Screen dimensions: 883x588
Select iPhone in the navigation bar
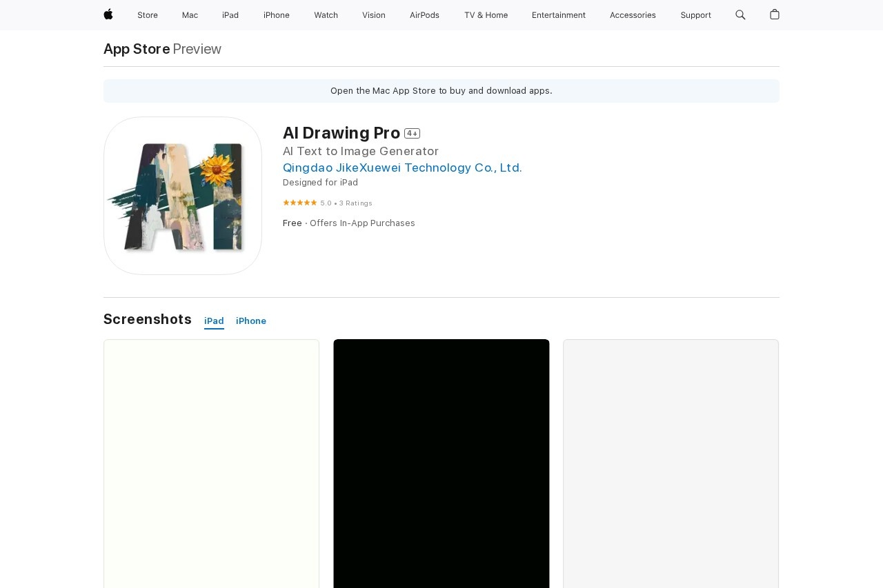pyautogui.click(x=277, y=15)
